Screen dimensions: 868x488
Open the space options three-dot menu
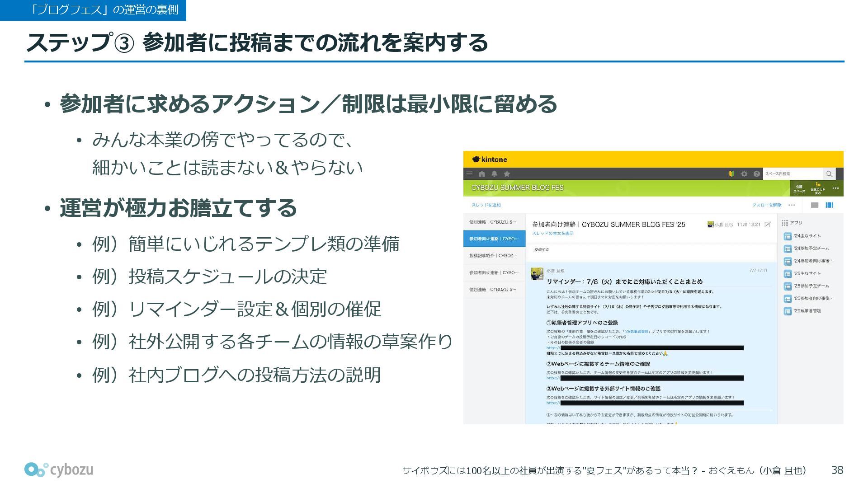(835, 188)
